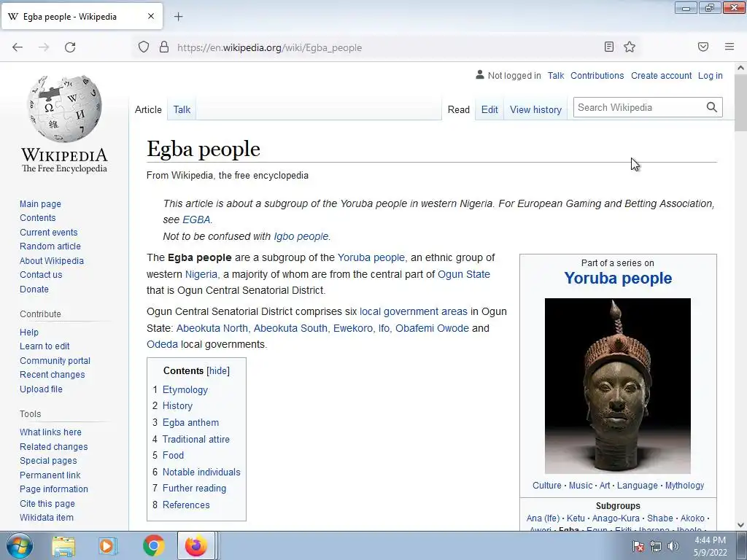The height and width of the screenshot is (560, 747).
Task: Go back using the browser back arrow
Action: coord(18,47)
